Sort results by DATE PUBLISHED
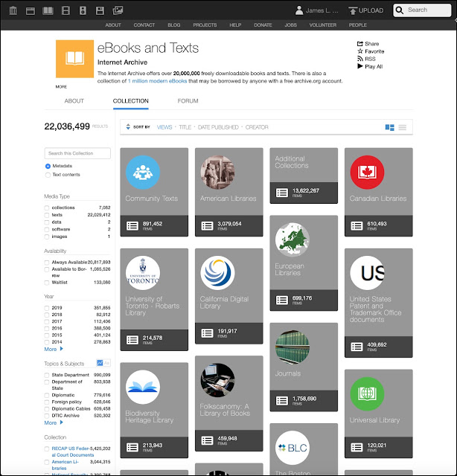The image size is (457, 476). (218, 127)
